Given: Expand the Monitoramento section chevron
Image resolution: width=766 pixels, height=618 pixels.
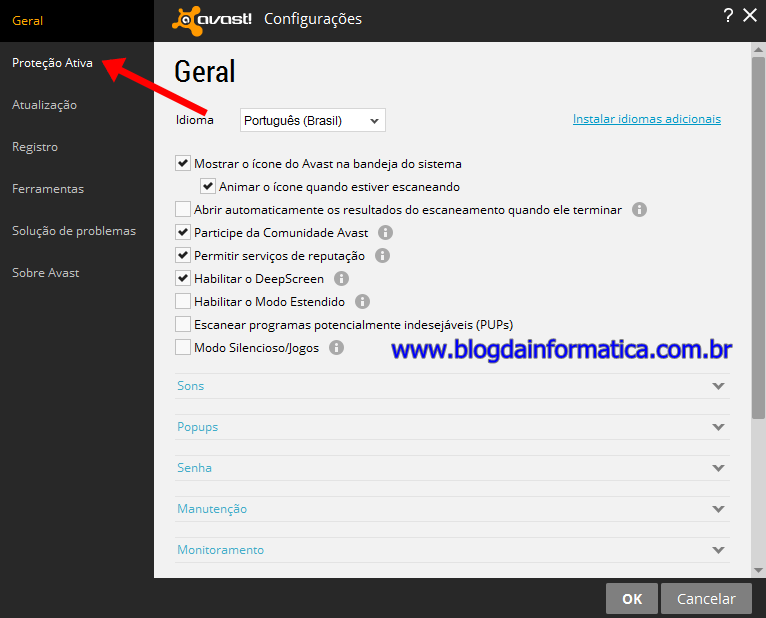Looking at the screenshot, I should 718,550.
